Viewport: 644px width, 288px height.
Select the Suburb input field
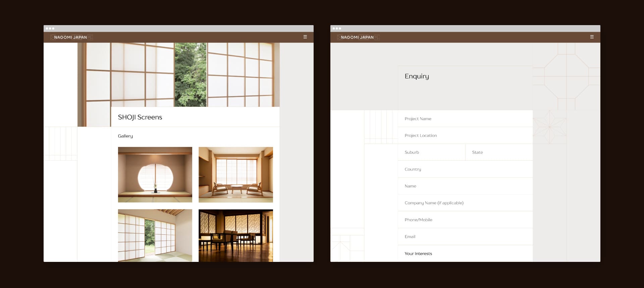coord(431,152)
